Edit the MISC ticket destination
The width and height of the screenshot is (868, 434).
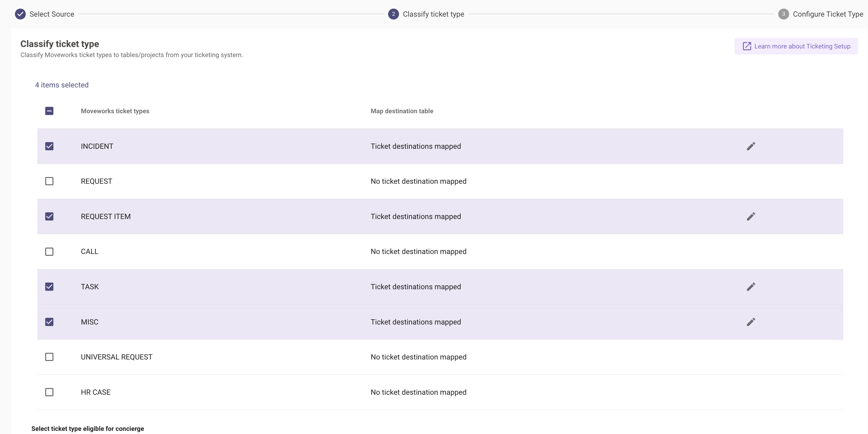(x=751, y=322)
